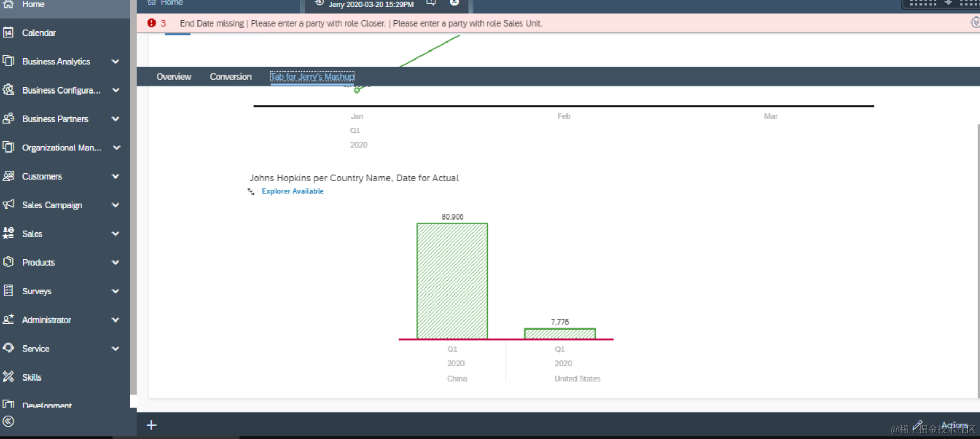The height and width of the screenshot is (439, 980).
Task: Click the Sales sidebar icon
Action: click(8, 233)
